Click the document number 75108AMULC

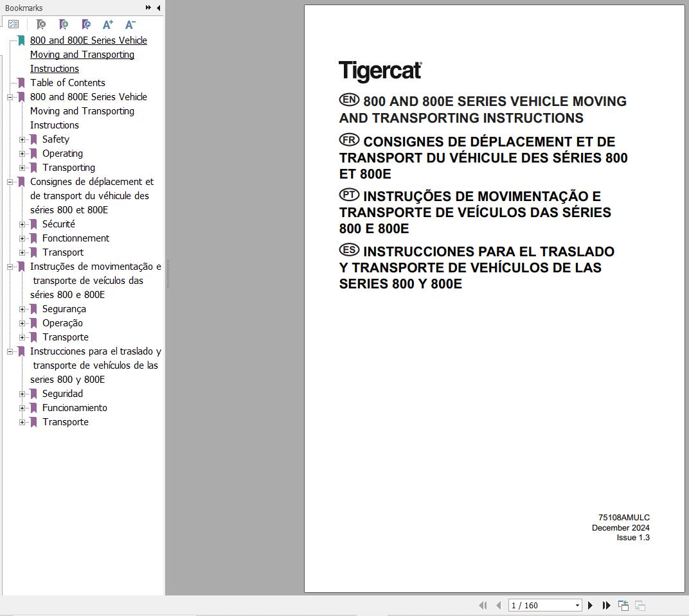pos(624,518)
